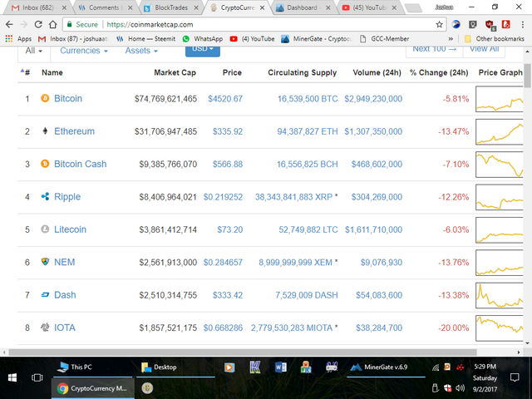The width and height of the screenshot is (532, 399).
Task: Open the MinerGate bookmark
Action: point(317,39)
